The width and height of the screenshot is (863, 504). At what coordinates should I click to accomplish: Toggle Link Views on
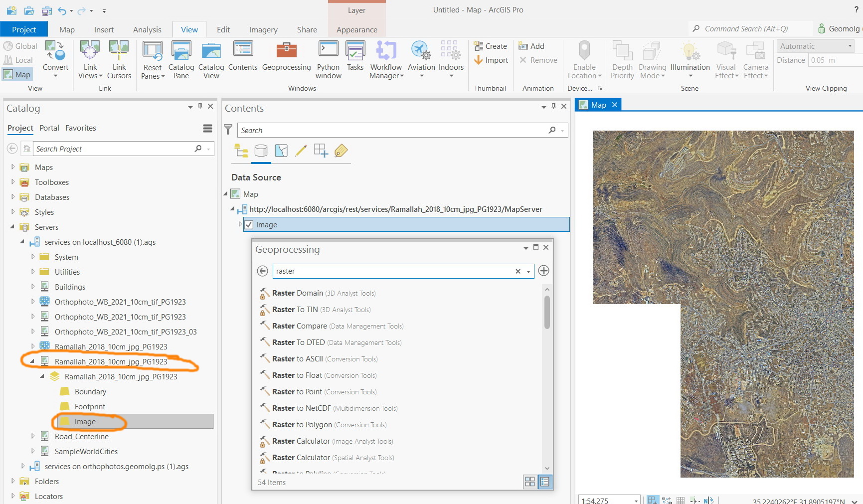coord(90,55)
